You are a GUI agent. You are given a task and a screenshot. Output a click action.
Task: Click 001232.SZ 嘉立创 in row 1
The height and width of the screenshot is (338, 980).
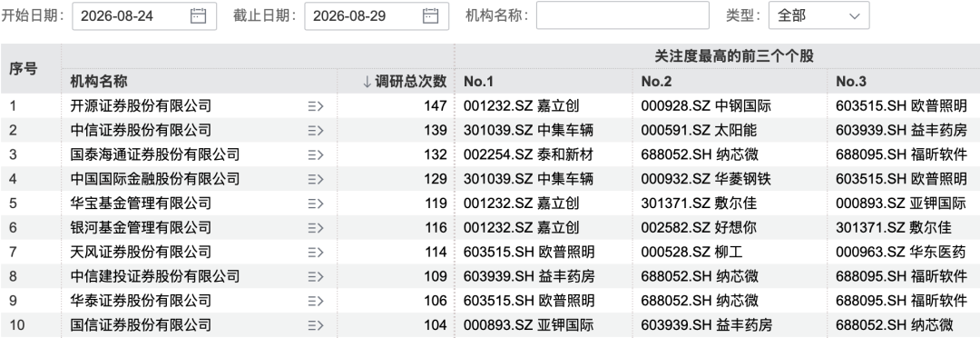coord(521,105)
